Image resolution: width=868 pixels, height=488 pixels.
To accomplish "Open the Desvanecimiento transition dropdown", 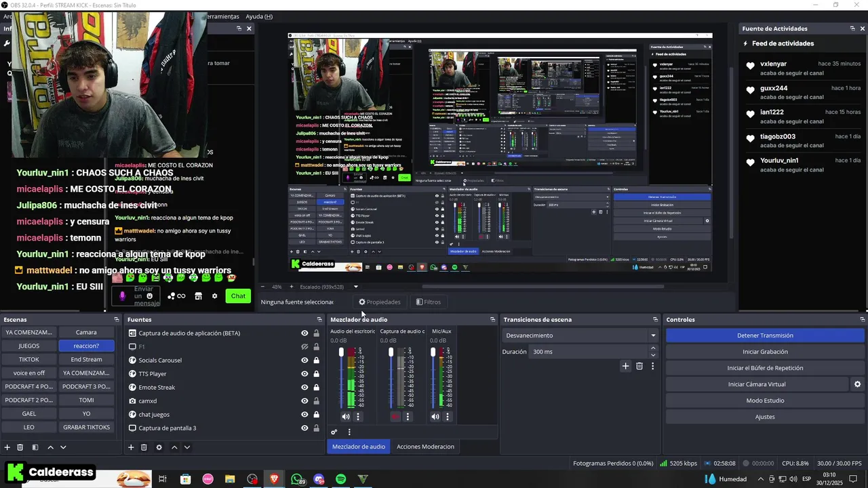I will pyautogui.click(x=580, y=335).
